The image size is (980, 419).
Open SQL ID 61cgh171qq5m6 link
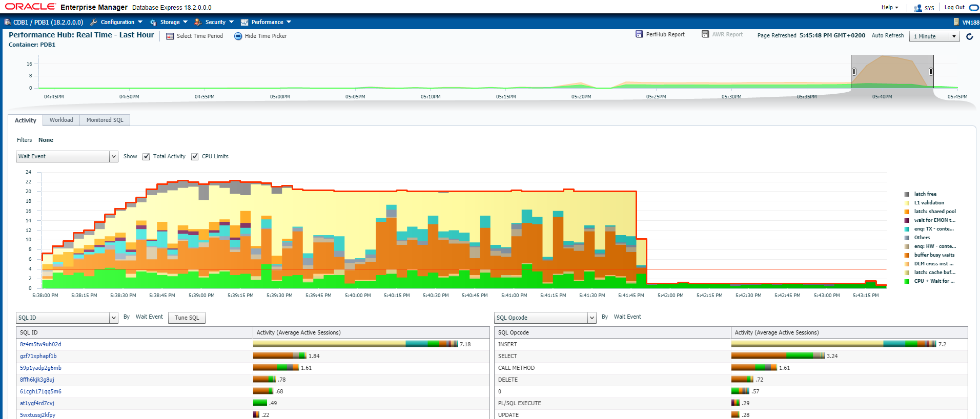(x=40, y=391)
